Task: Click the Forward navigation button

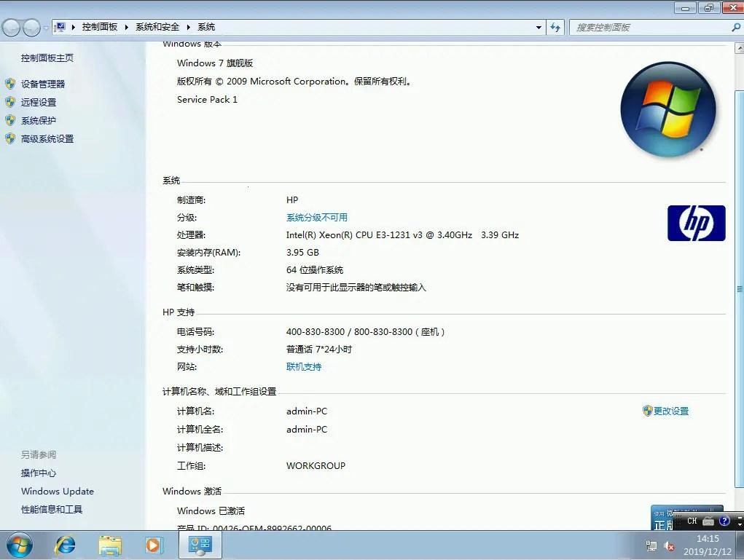Action: [x=31, y=28]
